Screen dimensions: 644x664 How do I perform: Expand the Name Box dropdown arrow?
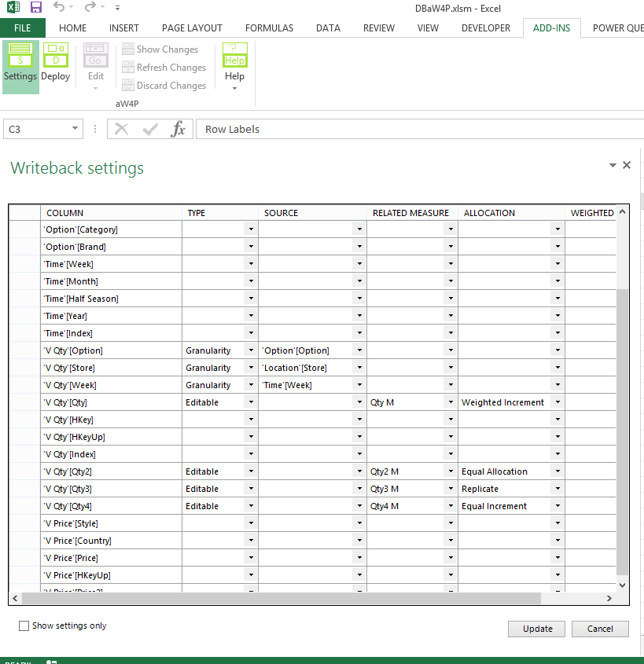click(75, 128)
